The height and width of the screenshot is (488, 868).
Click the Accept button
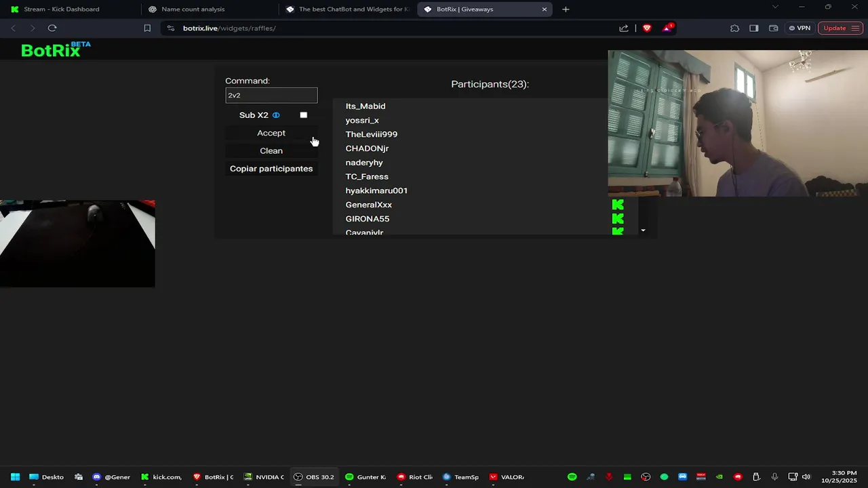click(271, 133)
